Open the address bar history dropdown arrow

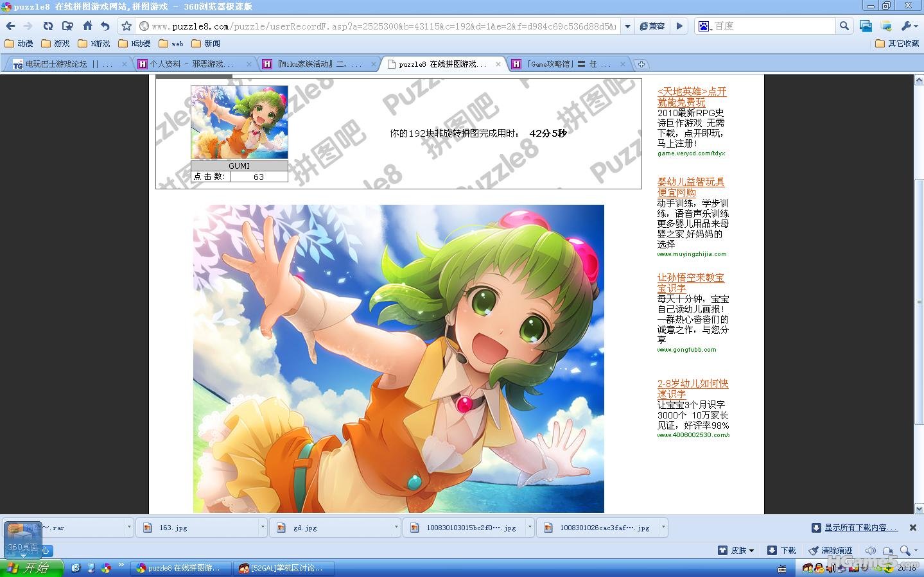point(627,26)
